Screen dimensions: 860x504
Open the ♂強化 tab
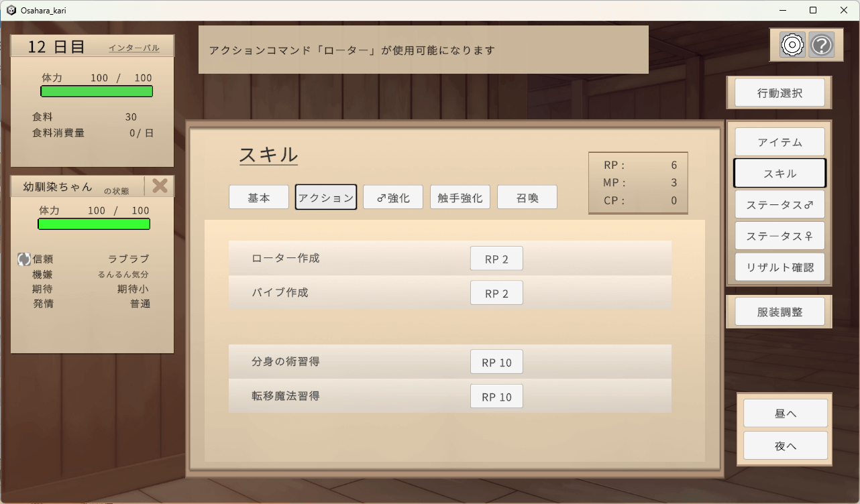(x=393, y=198)
